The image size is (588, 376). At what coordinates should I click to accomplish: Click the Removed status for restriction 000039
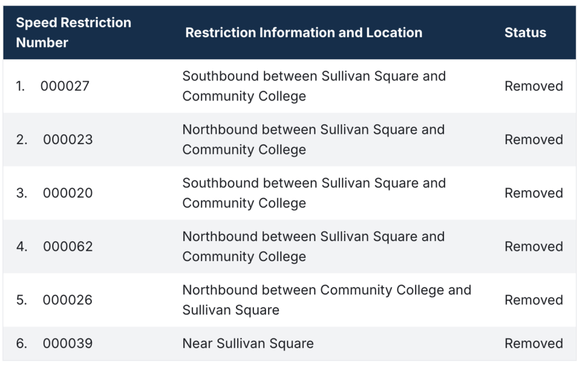(533, 343)
